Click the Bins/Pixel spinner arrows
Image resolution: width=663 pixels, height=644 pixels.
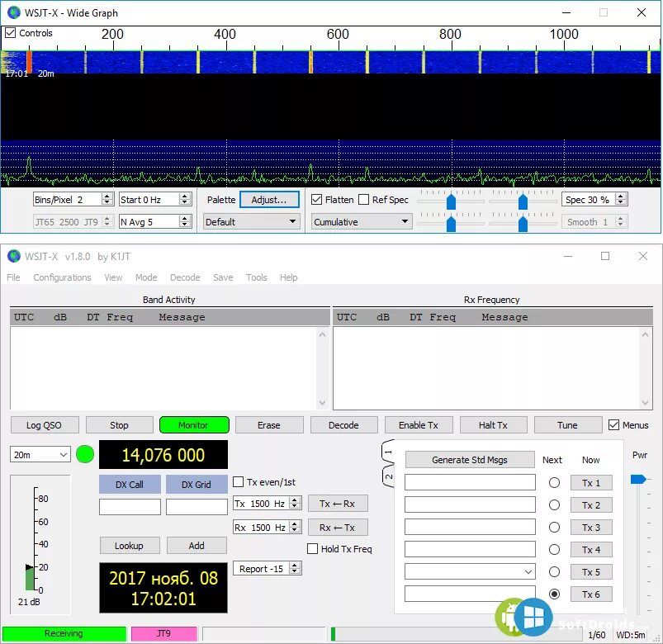coord(107,199)
